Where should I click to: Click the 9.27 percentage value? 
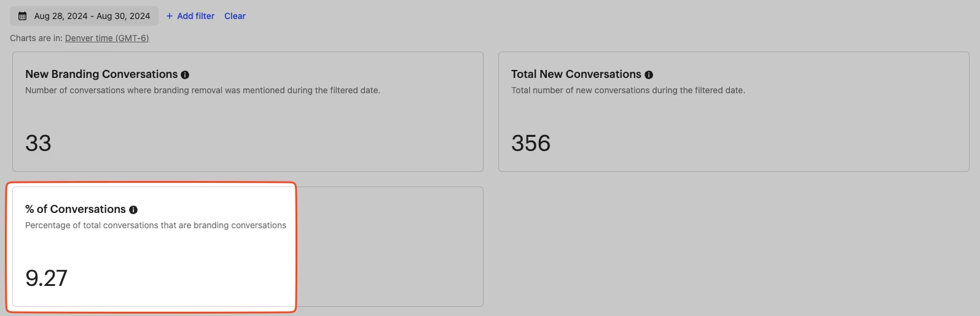(x=46, y=278)
